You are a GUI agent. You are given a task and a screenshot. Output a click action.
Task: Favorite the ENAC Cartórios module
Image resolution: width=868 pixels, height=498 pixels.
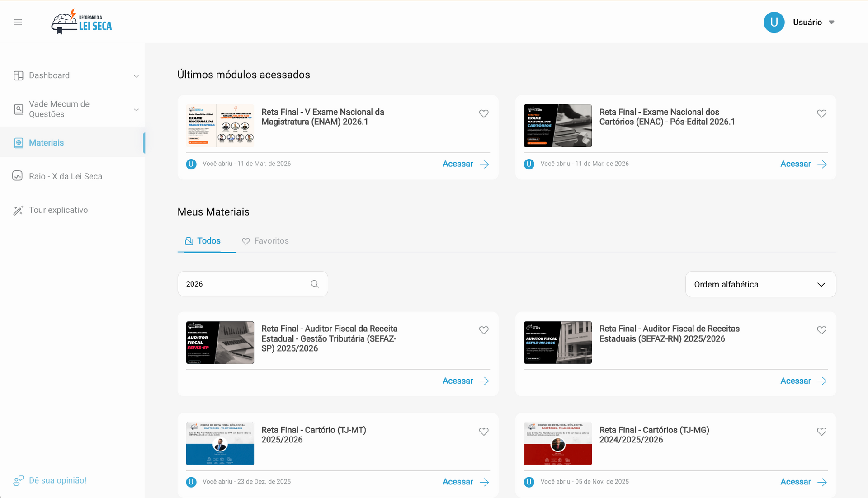[x=821, y=114]
